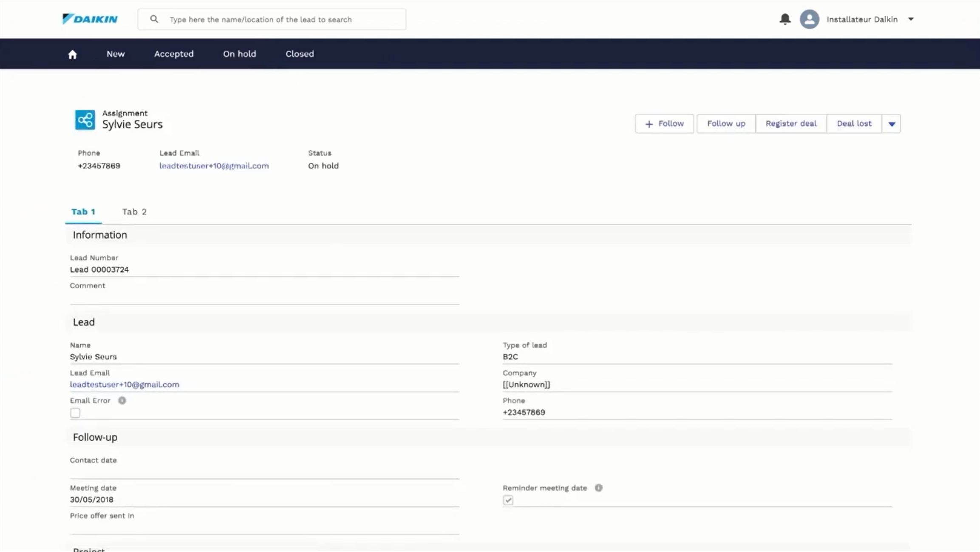Image resolution: width=980 pixels, height=552 pixels.
Task: Focus the lead search input field
Action: tap(280, 20)
